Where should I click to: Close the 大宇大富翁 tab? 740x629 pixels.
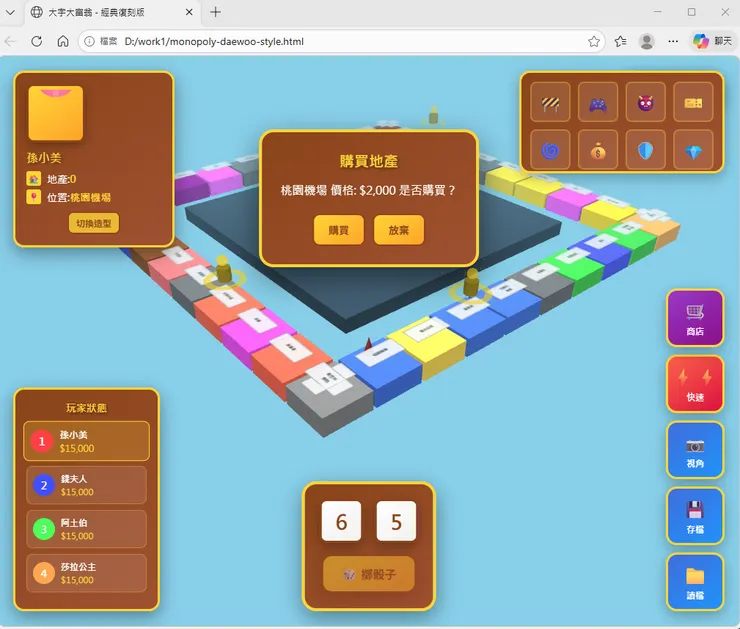tap(189, 12)
